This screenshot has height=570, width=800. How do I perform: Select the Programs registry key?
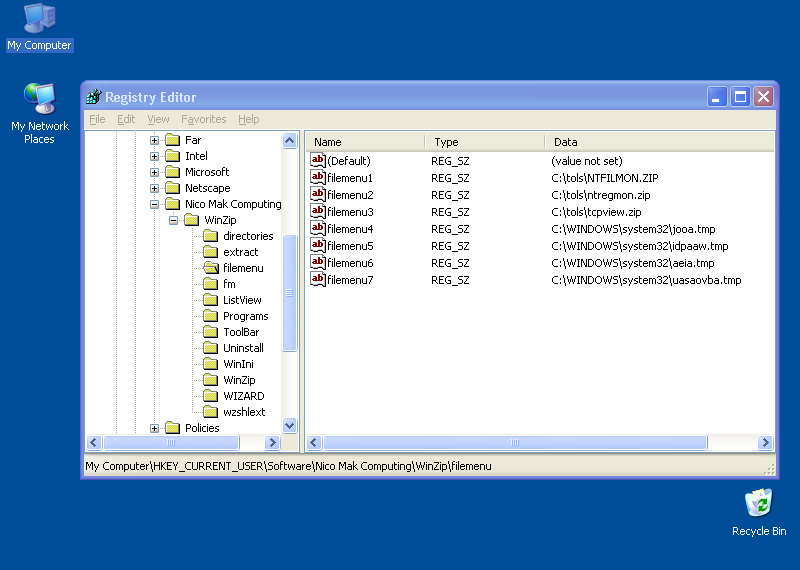click(245, 316)
